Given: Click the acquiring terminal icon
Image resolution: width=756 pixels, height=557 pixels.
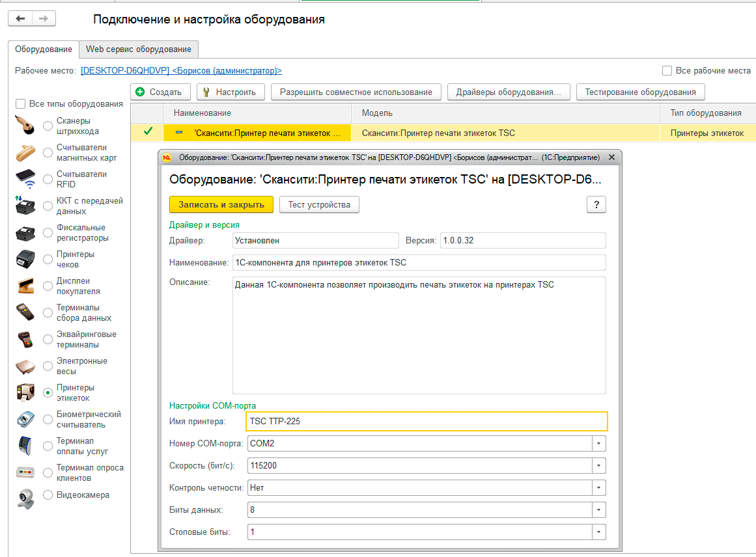Looking at the screenshot, I should point(25,340).
